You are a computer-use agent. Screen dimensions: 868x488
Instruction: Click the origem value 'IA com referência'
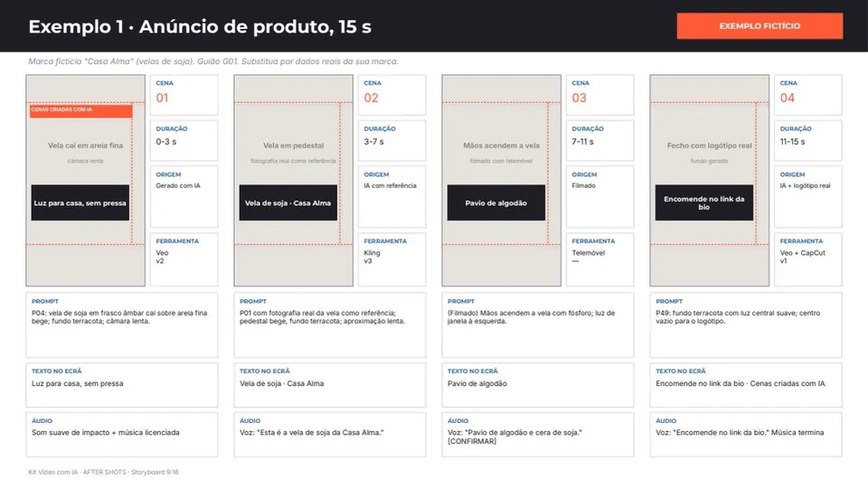(391, 186)
